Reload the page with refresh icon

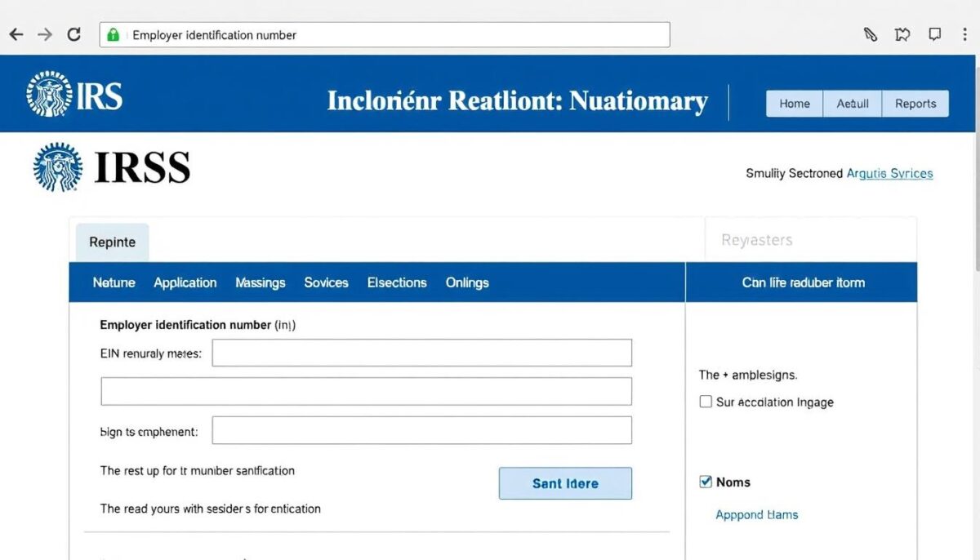click(x=73, y=34)
